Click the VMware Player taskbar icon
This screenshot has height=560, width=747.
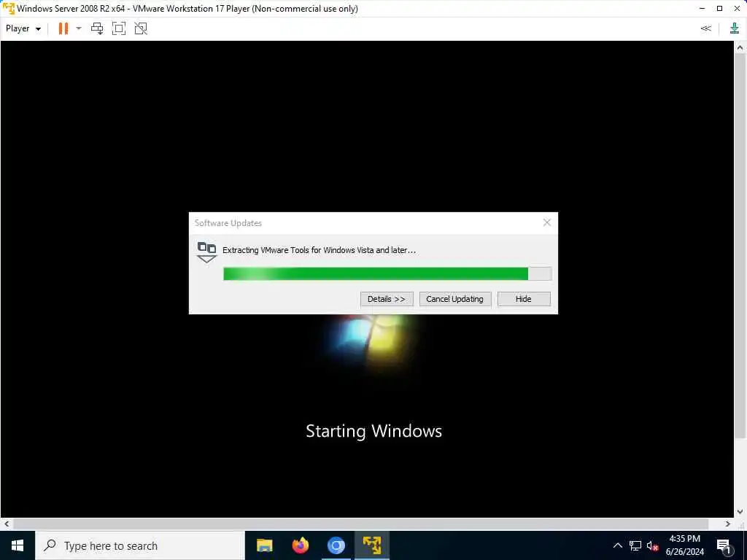pyautogui.click(x=372, y=545)
